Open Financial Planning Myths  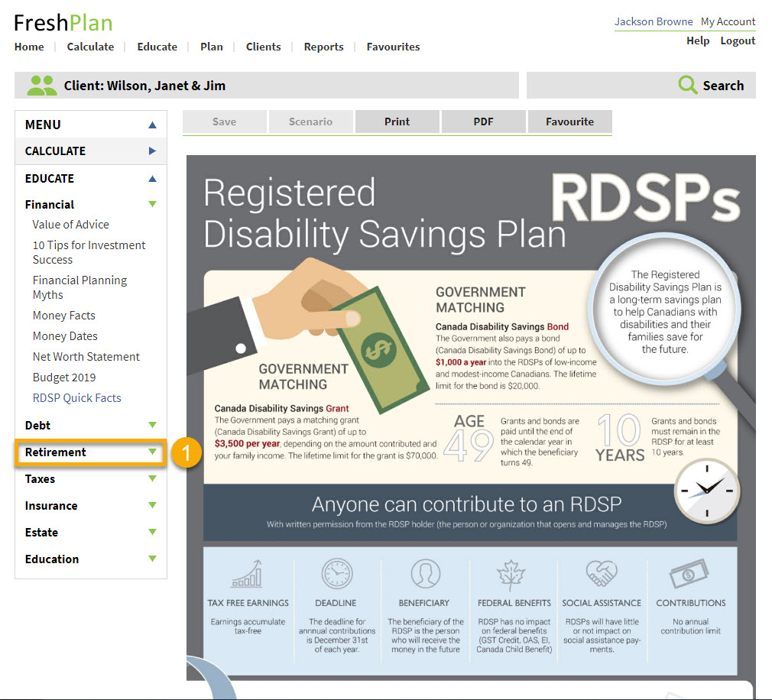[x=79, y=287]
